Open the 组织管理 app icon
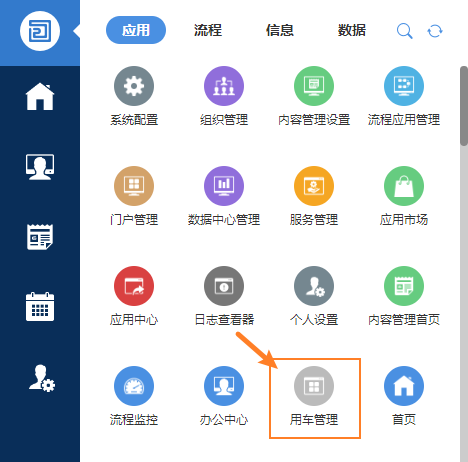The width and height of the screenshot is (468, 462). coord(224,86)
